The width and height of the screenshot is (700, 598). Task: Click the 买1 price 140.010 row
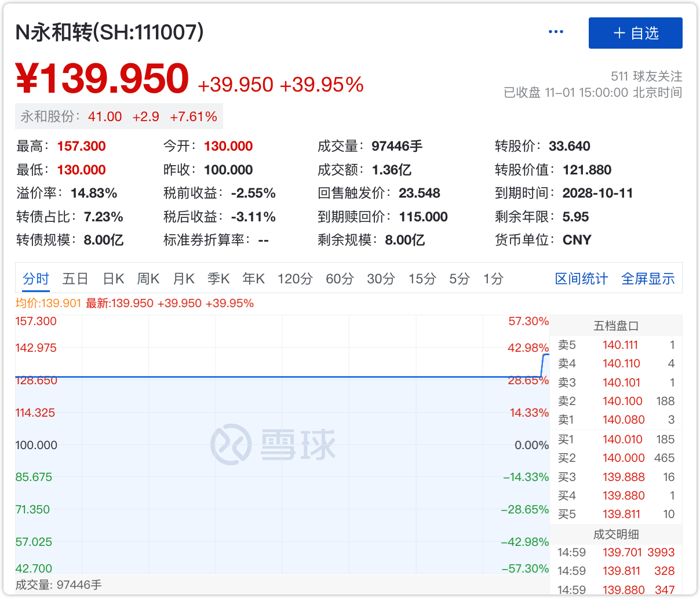[x=616, y=439]
